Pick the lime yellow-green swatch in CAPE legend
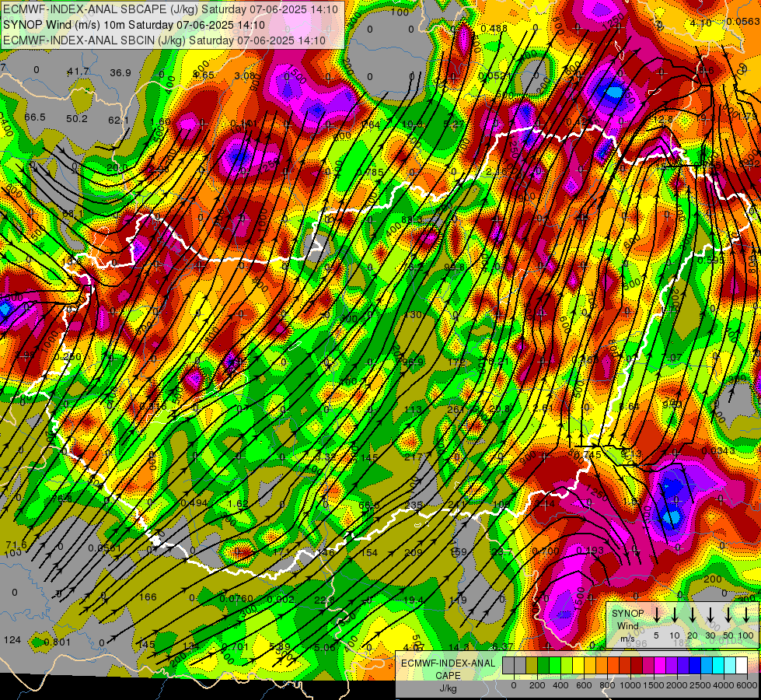The height and width of the screenshot is (700, 761). tap(567, 666)
